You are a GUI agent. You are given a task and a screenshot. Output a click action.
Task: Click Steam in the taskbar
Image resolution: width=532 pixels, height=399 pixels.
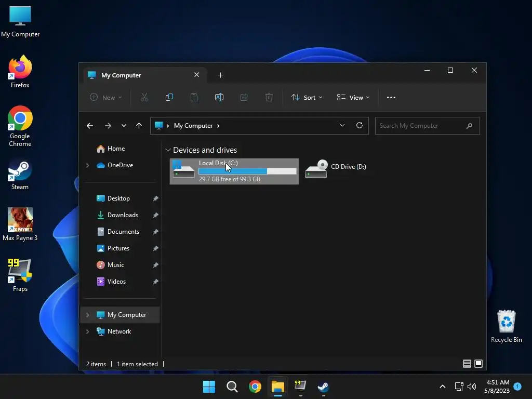point(323,387)
